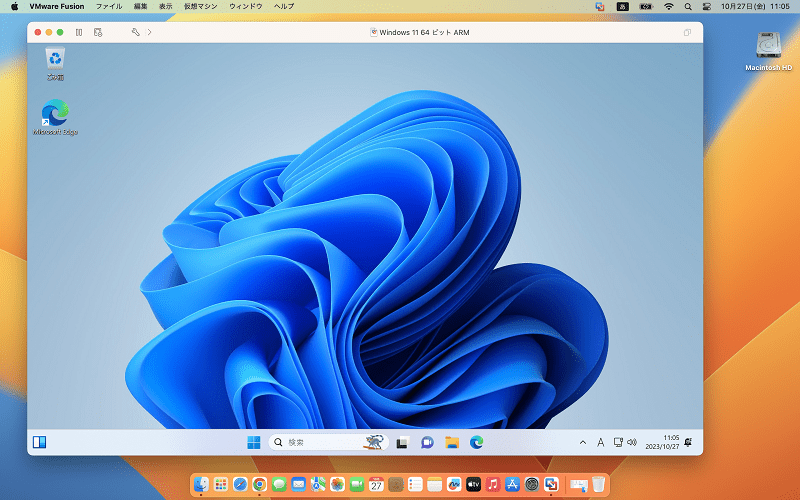Open the Apple menu
This screenshot has width=800, height=500.
pyautogui.click(x=14, y=6)
